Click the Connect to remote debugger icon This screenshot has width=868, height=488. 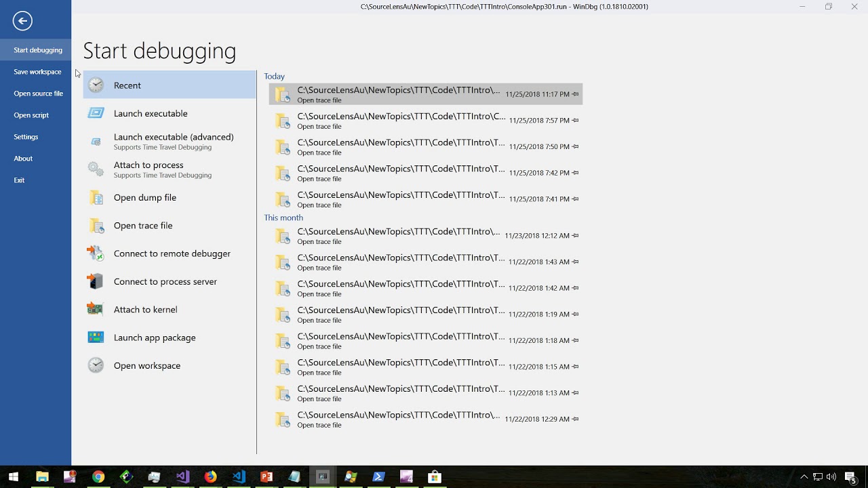tap(96, 253)
